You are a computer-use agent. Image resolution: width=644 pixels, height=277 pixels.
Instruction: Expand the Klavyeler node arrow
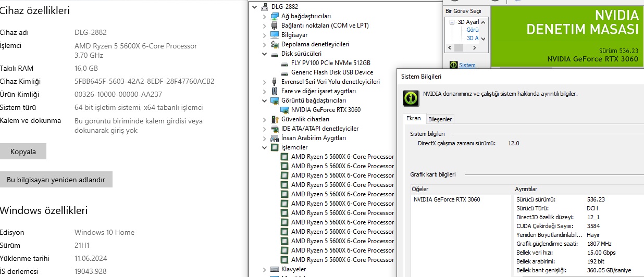tap(265, 269)
